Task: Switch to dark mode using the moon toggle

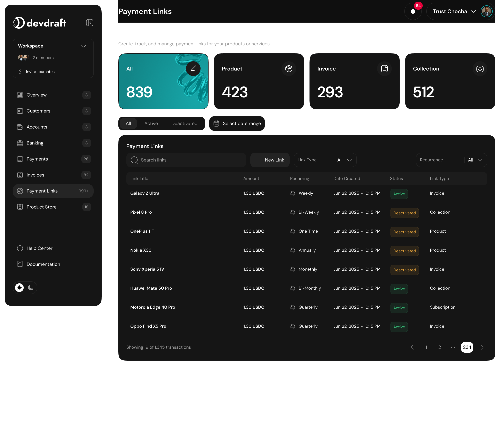Action: click(x=31, y=288)
